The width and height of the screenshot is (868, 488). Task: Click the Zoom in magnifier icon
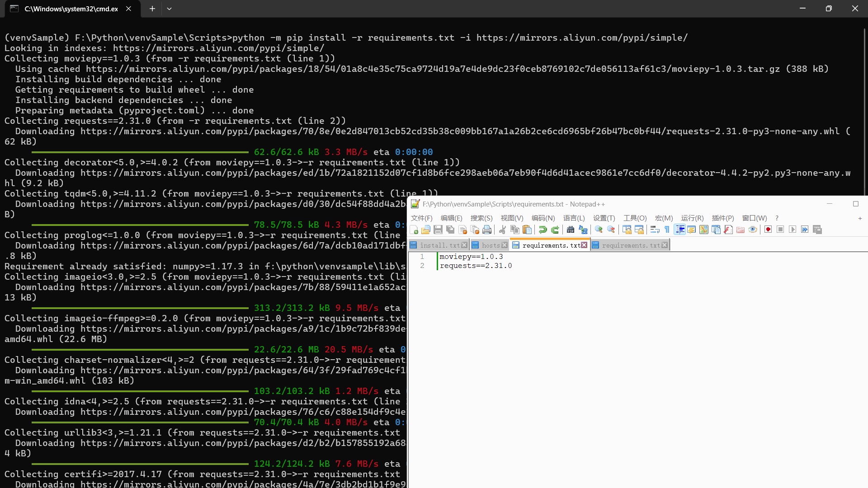click(x=599, y=230)
